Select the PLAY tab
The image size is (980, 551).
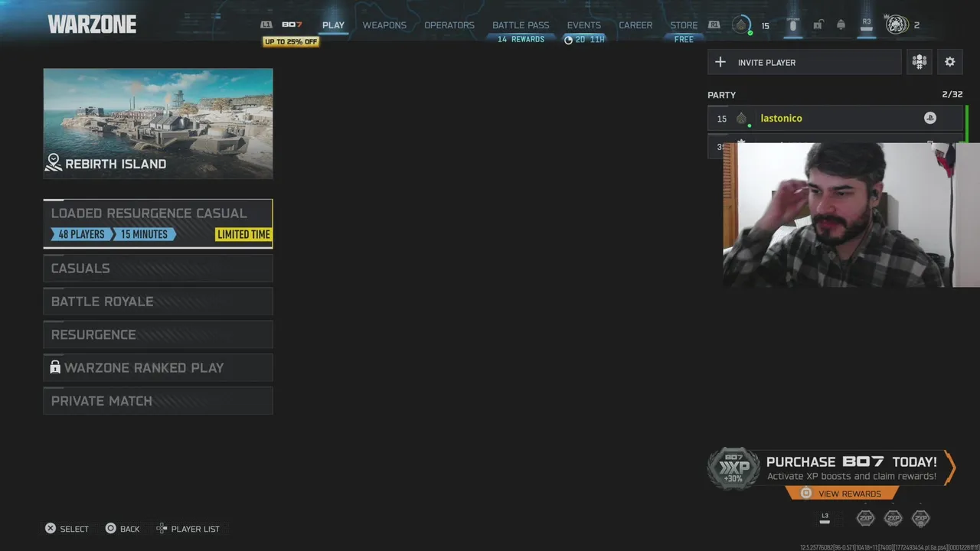pos(333,25)
